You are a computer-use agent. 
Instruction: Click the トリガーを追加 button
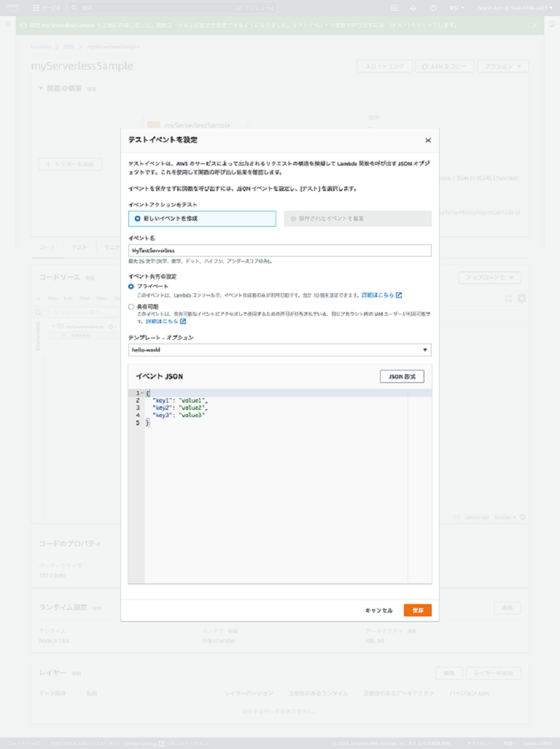70,164
